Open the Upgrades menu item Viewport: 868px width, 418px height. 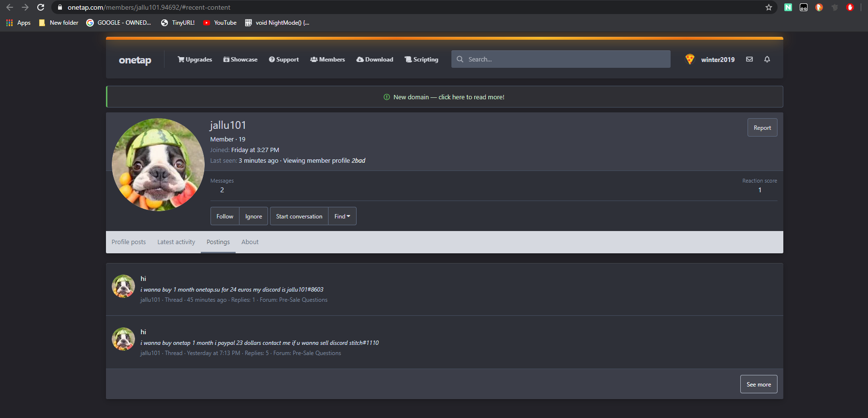pos(195,60)
